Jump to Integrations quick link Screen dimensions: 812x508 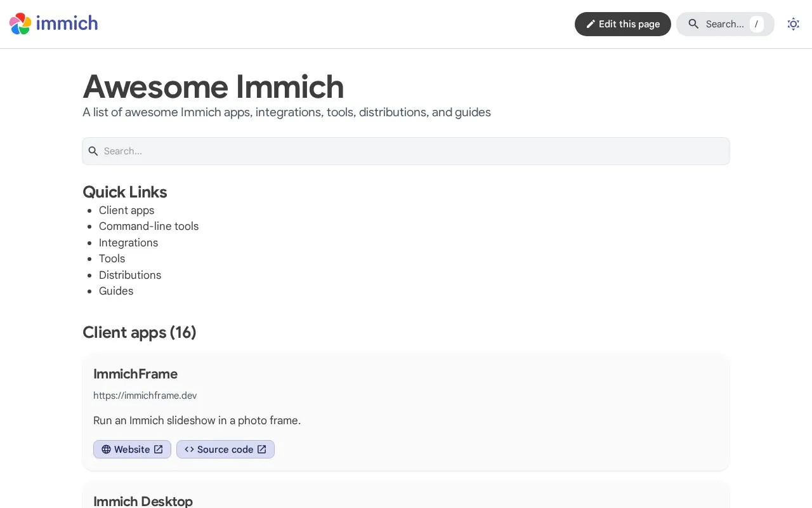coord(128,243)
